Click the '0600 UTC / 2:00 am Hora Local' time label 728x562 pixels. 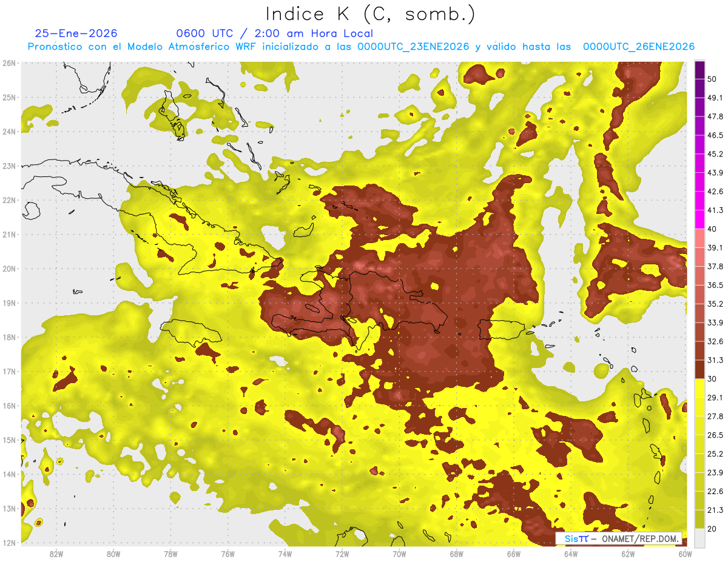tap(274, 33)
